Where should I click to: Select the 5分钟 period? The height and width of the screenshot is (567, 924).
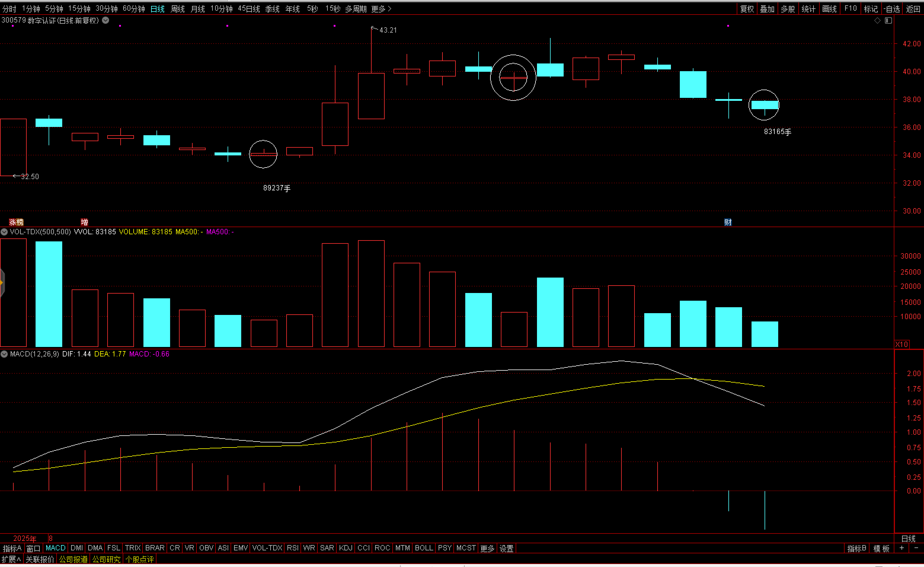click(54, 9)
